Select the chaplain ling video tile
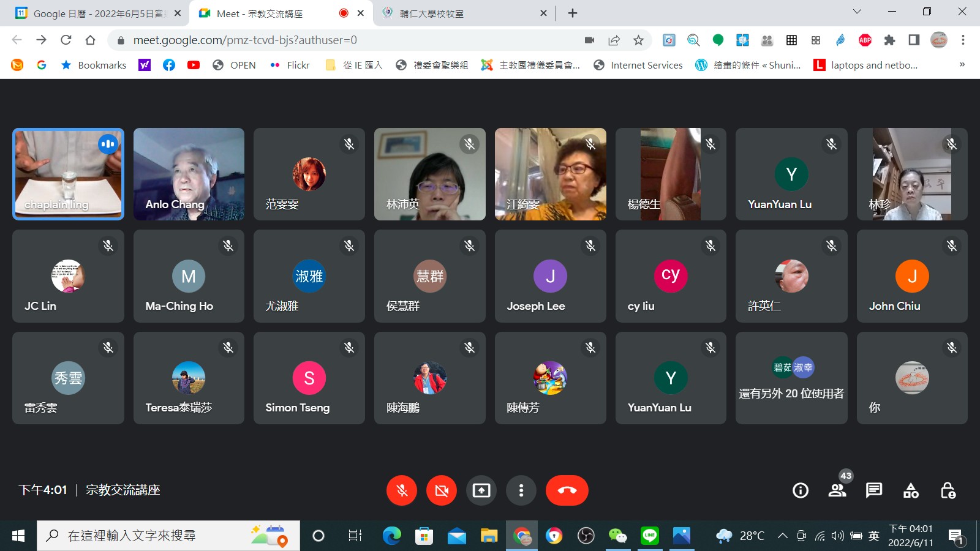This screenshot has width=980, height=551. pyautogui.click(x=68, y=174)
